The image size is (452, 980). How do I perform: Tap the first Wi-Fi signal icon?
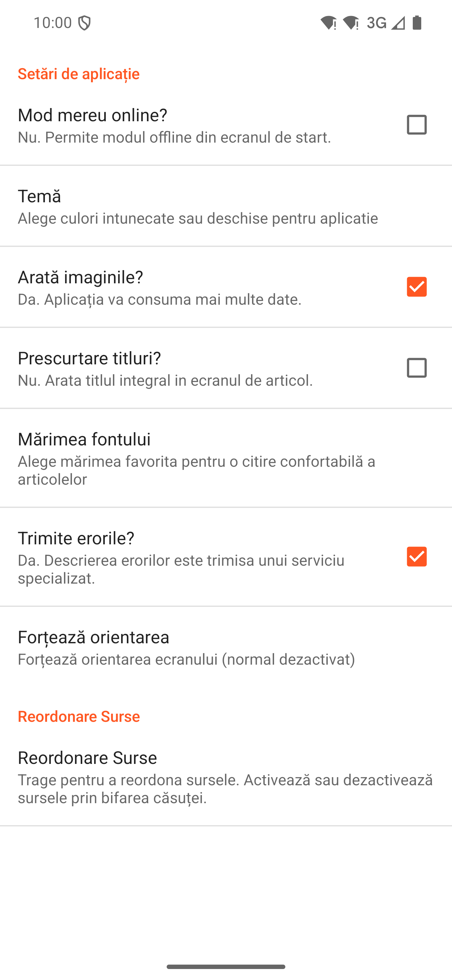328,23
